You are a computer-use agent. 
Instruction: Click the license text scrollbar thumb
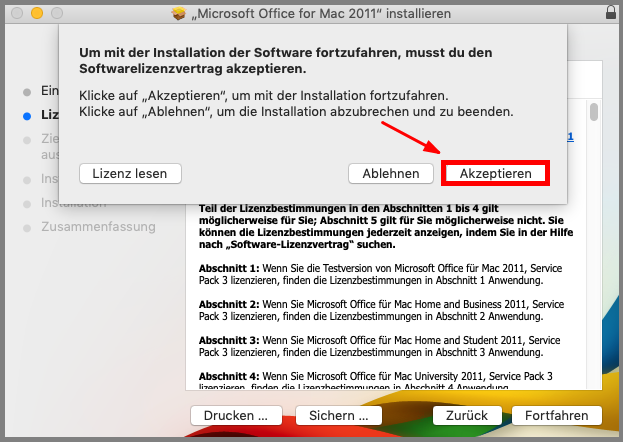pyautogui.click(x=594, y=112)
